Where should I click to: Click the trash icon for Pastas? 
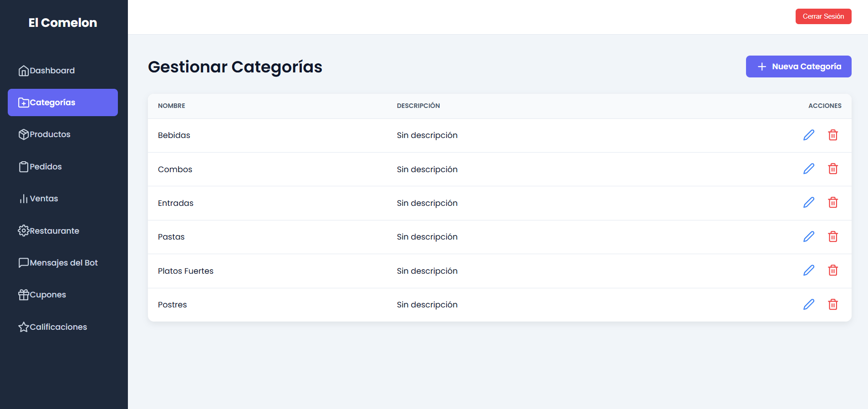(832, 237)
